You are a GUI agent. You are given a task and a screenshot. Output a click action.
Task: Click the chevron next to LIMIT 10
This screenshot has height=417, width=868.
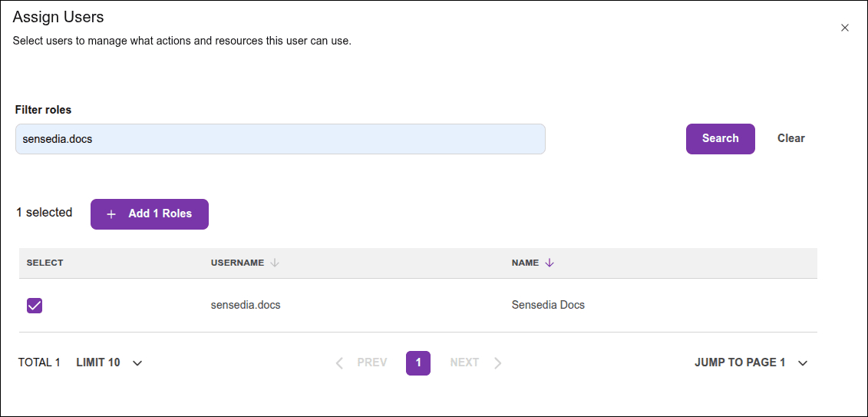(137, 363)
